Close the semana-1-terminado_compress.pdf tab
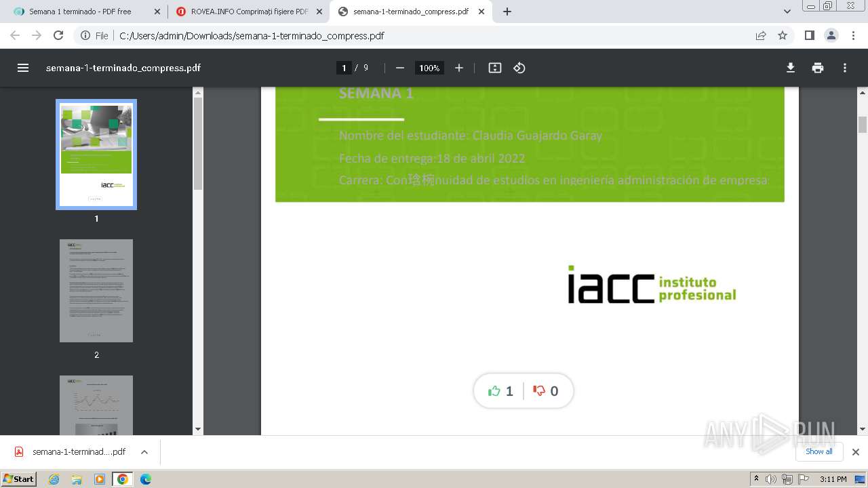Screen dimensions: 868x488 (481, 12)
